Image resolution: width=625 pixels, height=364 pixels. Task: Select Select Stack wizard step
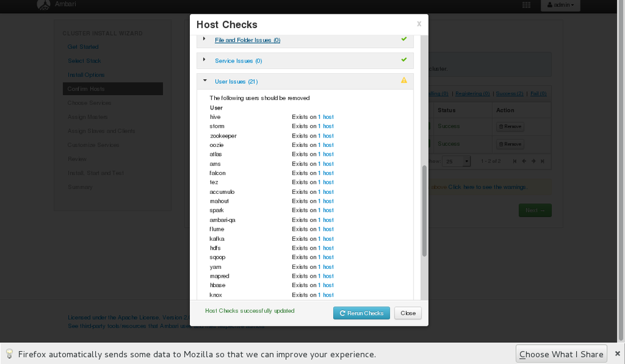(x=84, y=61)
